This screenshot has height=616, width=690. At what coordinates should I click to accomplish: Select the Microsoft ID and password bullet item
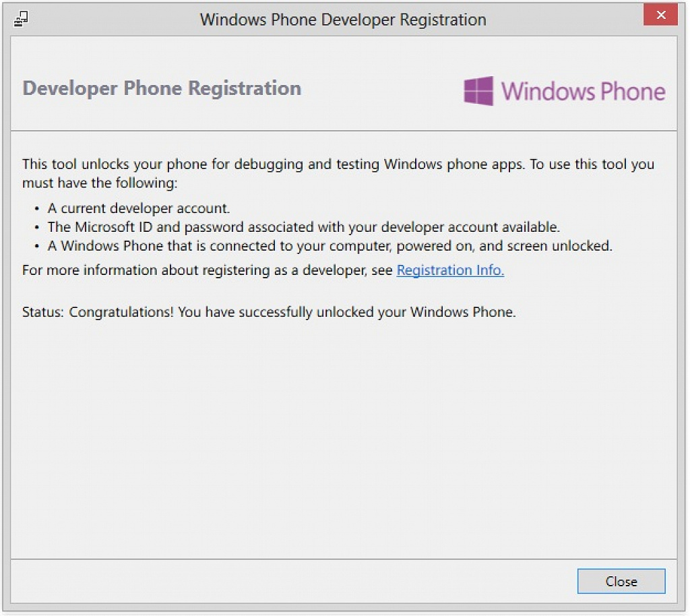[x=304, y=227]
